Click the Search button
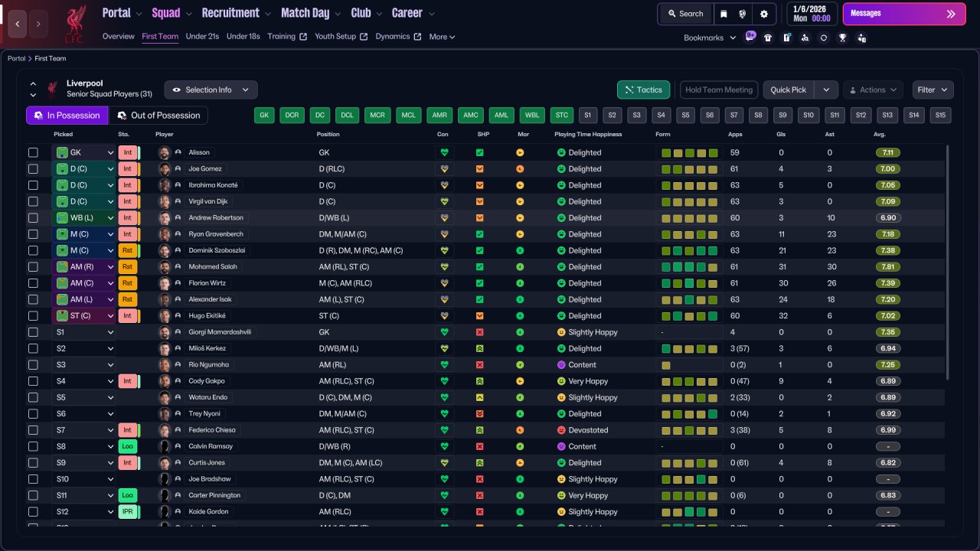Image resolution: width=980 pixels, height=551 pixels. click(x=685, y=14)
